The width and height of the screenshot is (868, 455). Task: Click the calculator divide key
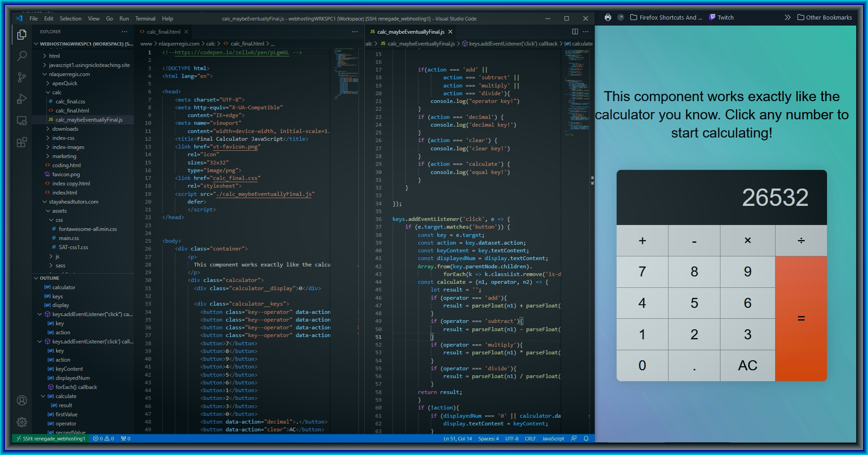click(x=801, y=240)
